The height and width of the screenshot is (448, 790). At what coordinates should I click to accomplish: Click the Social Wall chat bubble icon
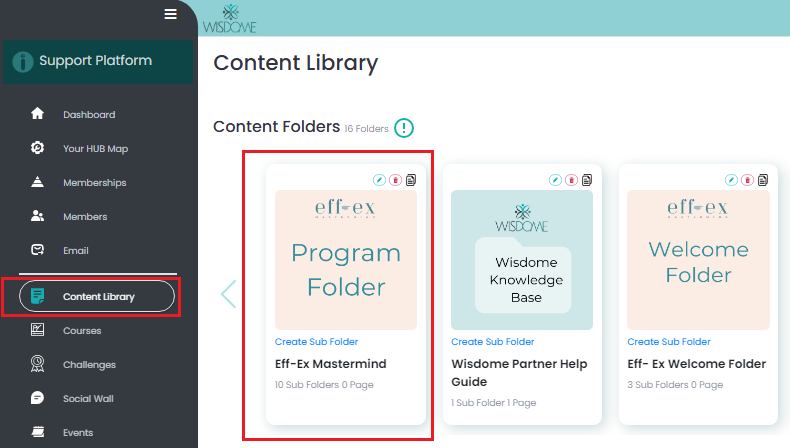37,398
